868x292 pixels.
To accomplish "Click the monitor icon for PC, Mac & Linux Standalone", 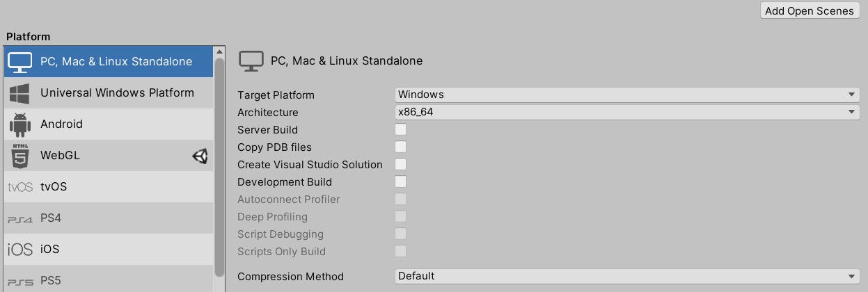I will [x=19, y=62].
